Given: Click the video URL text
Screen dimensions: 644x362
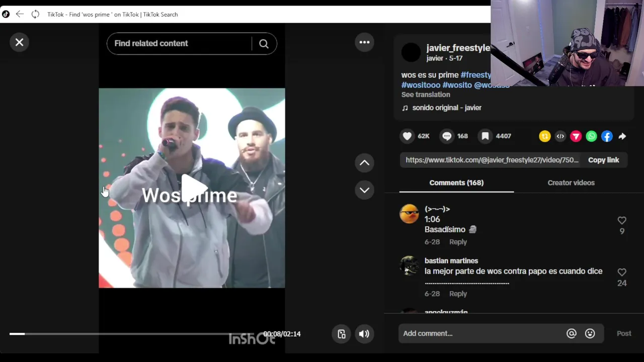Looking at the screenshot, I should (492, 160).
